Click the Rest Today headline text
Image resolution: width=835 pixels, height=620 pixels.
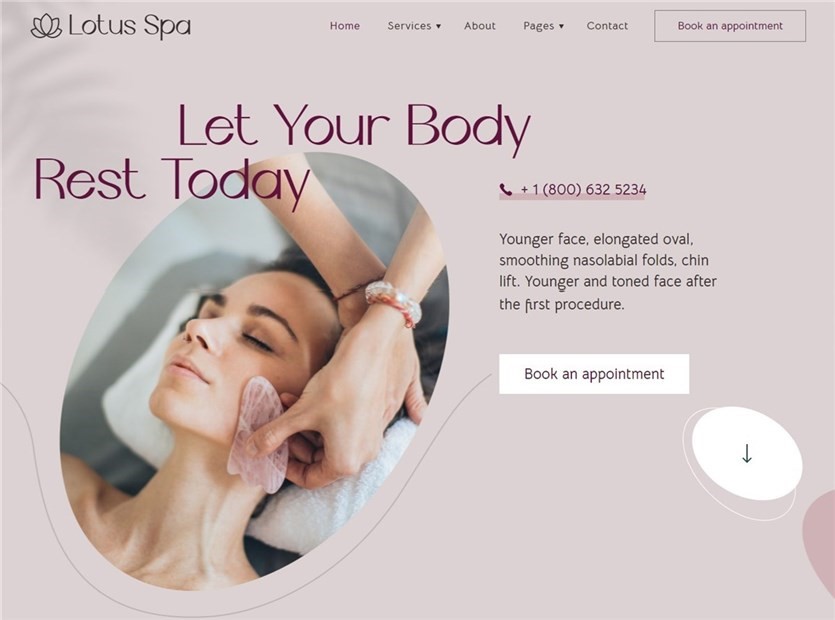click(x=171, y=180)
